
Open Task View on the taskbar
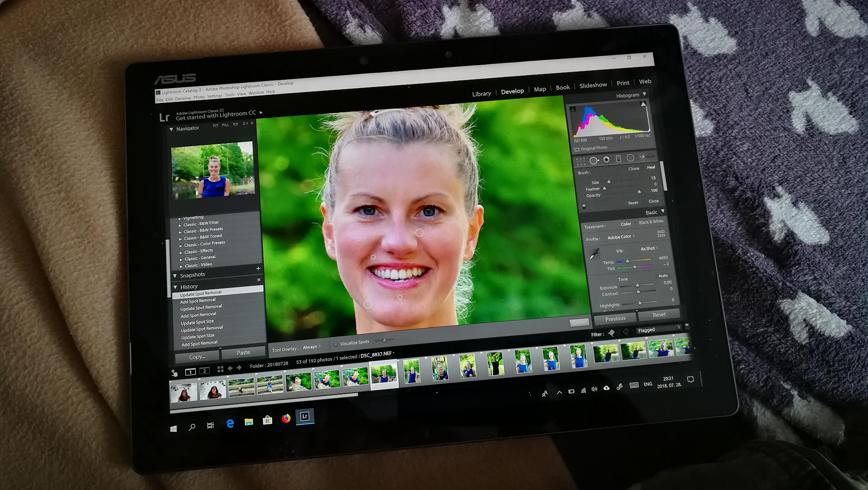click(210, 425)
